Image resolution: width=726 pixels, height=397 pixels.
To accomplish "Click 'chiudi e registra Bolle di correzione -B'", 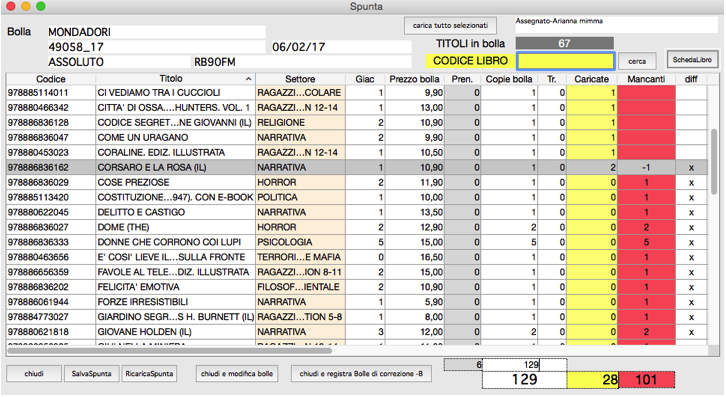I will 361,373.
